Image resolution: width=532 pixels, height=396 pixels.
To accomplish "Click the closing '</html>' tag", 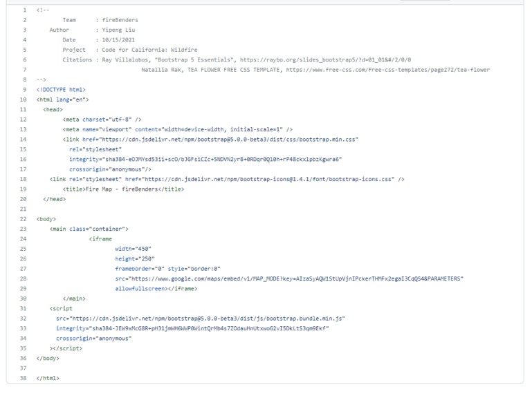I will (48, 378).
